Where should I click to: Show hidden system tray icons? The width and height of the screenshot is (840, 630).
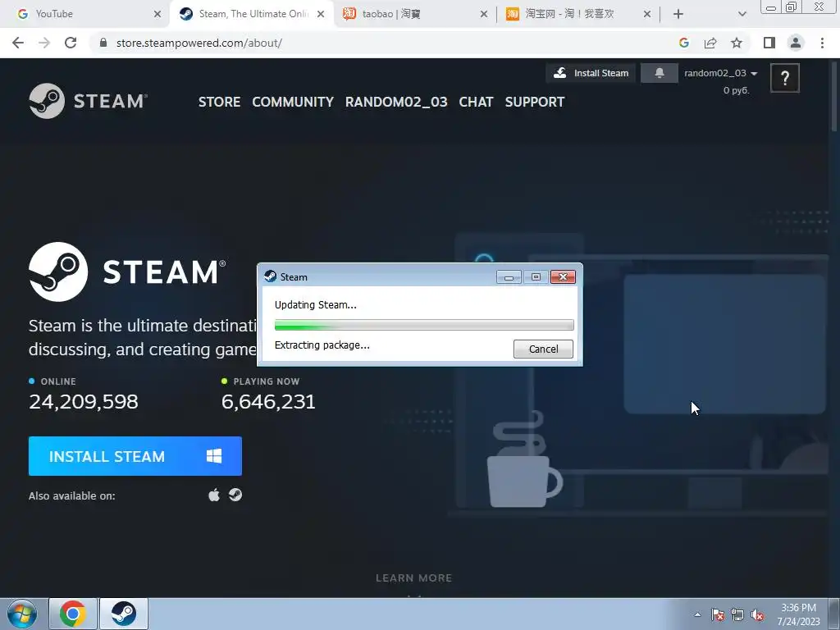click(x=697, y=614)
